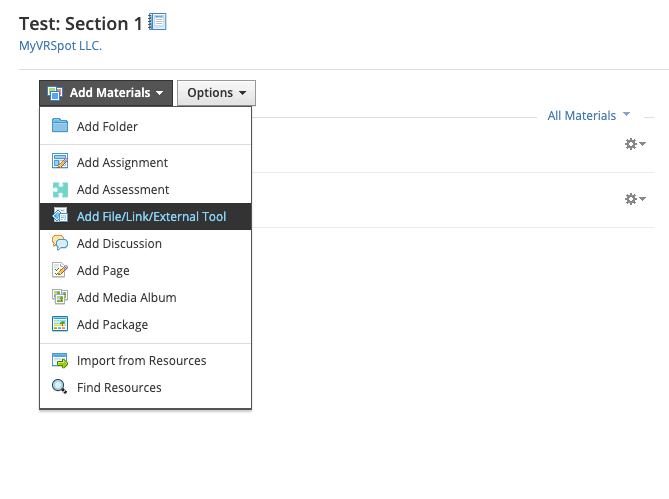669x499 pixels.
Task: Click the Add Package icon
Action: coord(60,324)
